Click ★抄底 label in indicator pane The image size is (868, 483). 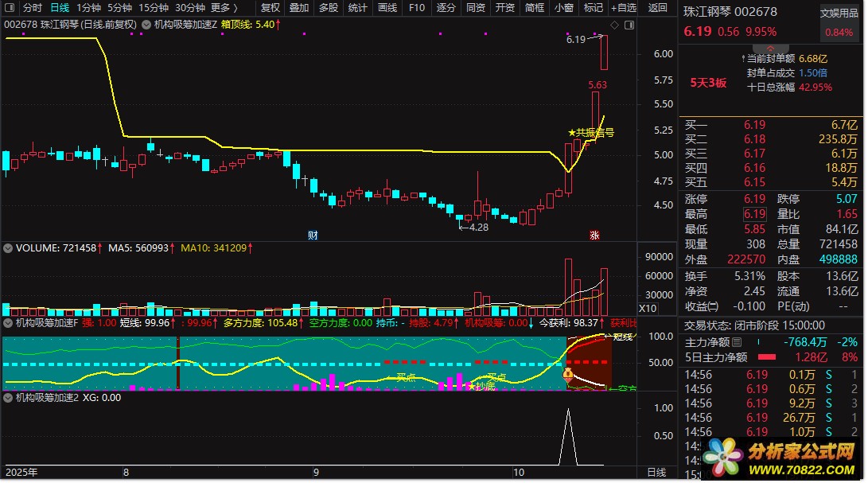pos(481,386)
